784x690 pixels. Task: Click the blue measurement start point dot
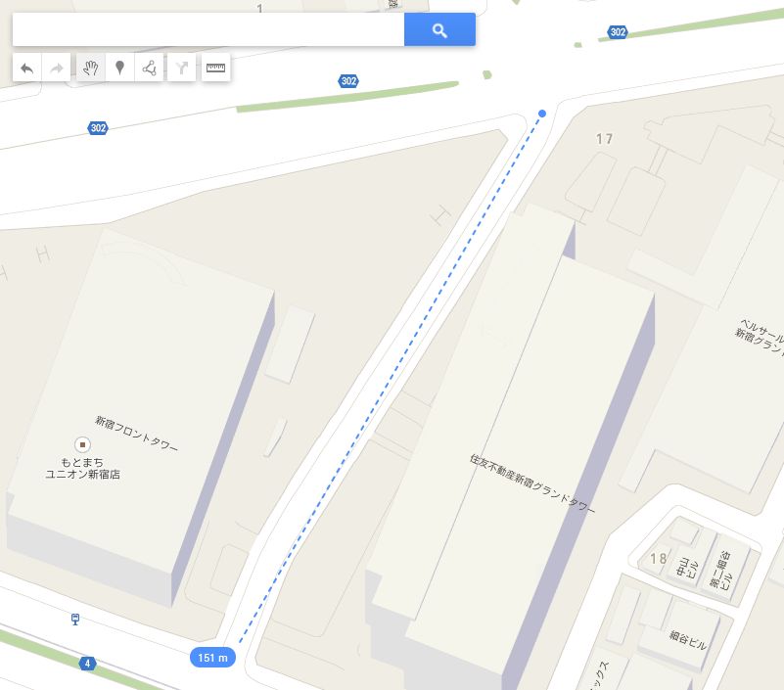coord(542,114)
